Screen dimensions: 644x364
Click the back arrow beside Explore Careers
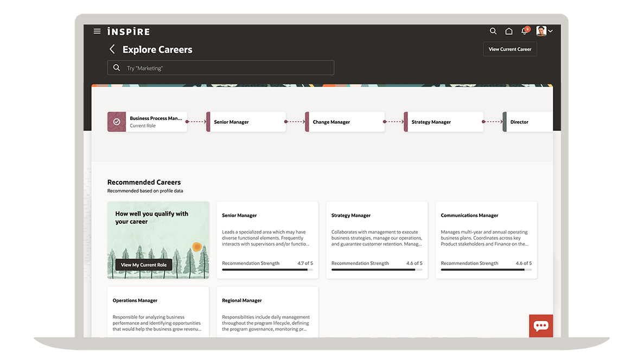point(112,49)
